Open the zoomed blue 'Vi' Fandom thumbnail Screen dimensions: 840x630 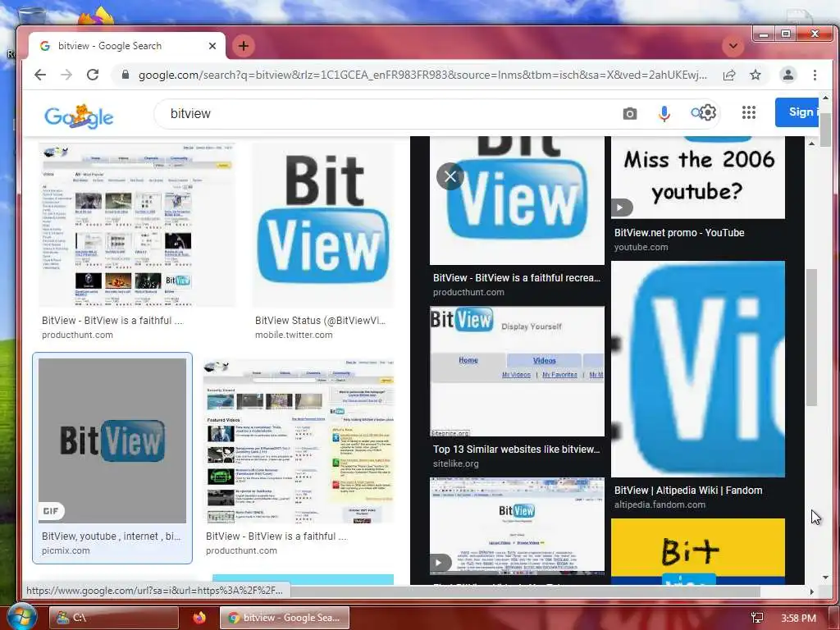point(698,369)
